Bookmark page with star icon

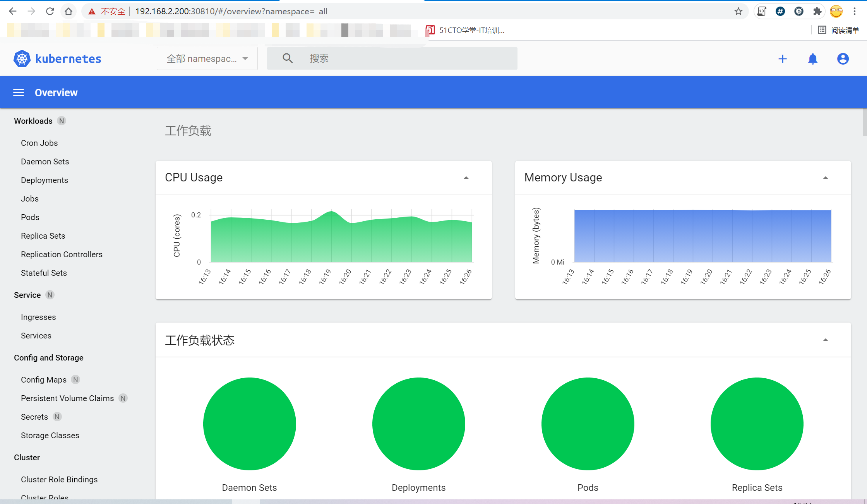pos(738,12)
